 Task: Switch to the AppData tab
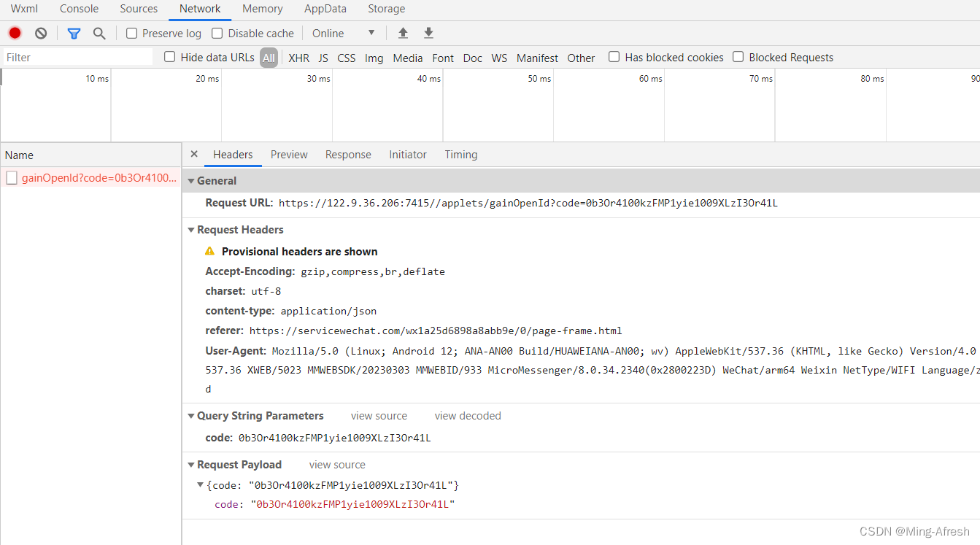[325, 9]
